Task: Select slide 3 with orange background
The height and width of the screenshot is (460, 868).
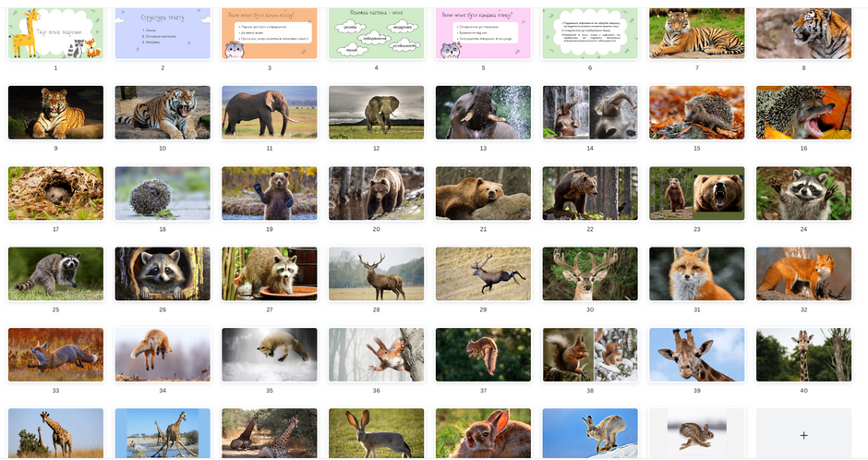Action: click(269, 33)
